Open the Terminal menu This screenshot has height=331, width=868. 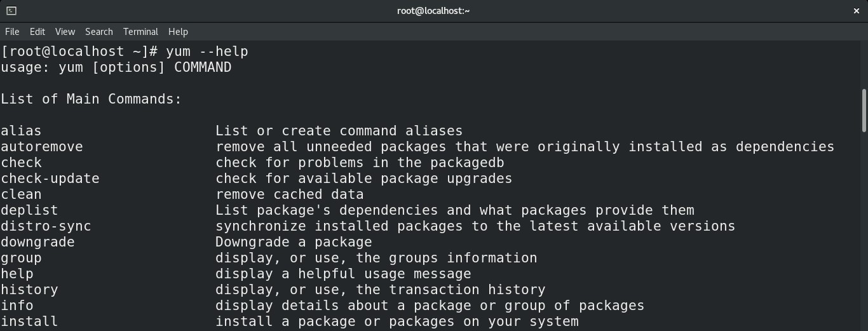pos(140,31)
